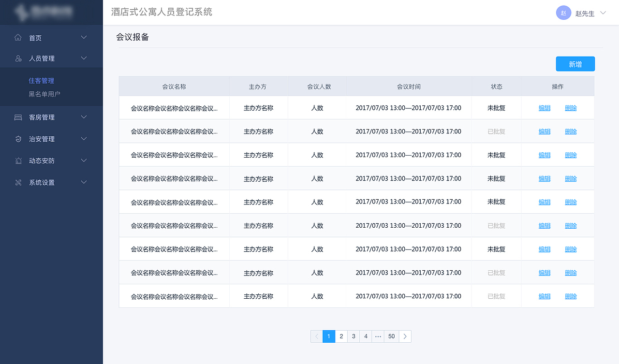Click the 动态安防 alarm icon

pyautogui.click(x=18, y=161)
